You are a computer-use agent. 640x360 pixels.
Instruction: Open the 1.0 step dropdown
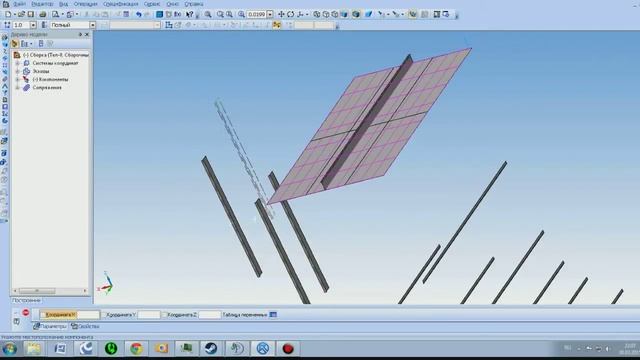pyautogui.click(x=33, y=25)
